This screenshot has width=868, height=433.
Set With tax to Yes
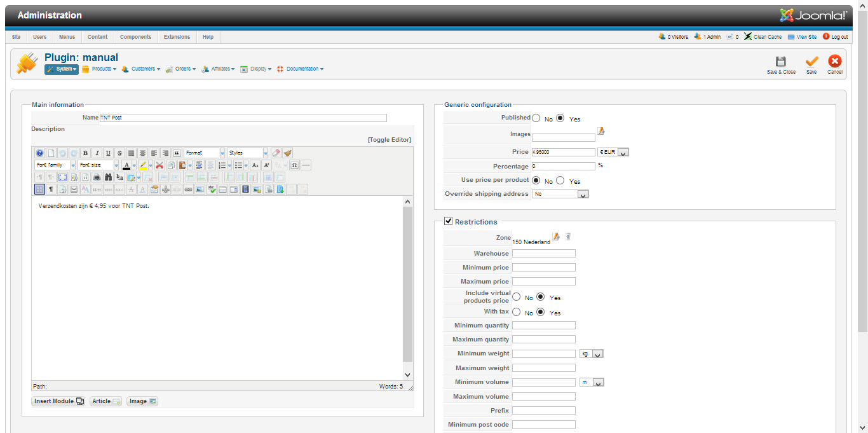point(541,312)
